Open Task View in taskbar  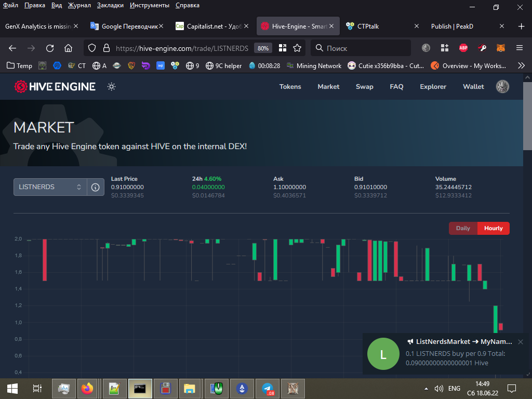(x=37, y=389)
